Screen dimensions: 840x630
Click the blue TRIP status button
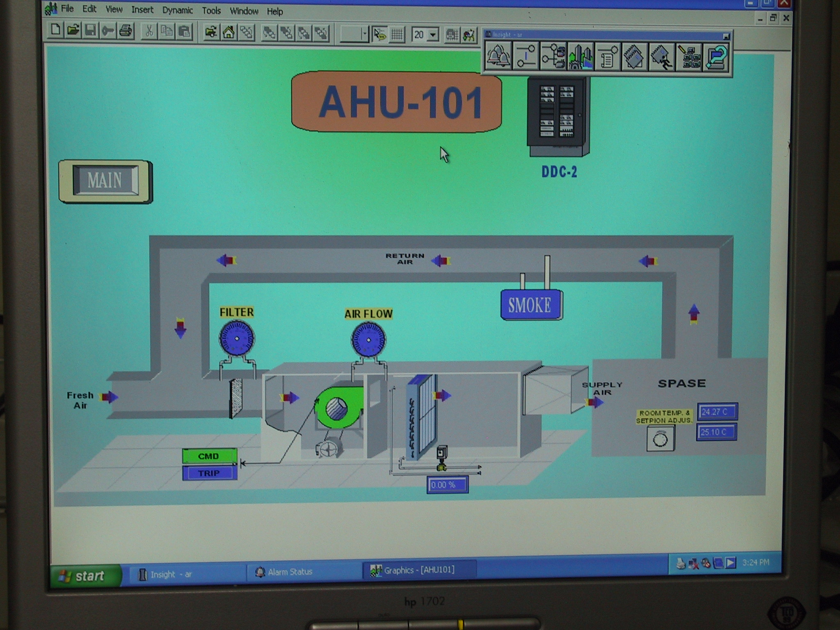pyautogui.click(x=210, y=473)
